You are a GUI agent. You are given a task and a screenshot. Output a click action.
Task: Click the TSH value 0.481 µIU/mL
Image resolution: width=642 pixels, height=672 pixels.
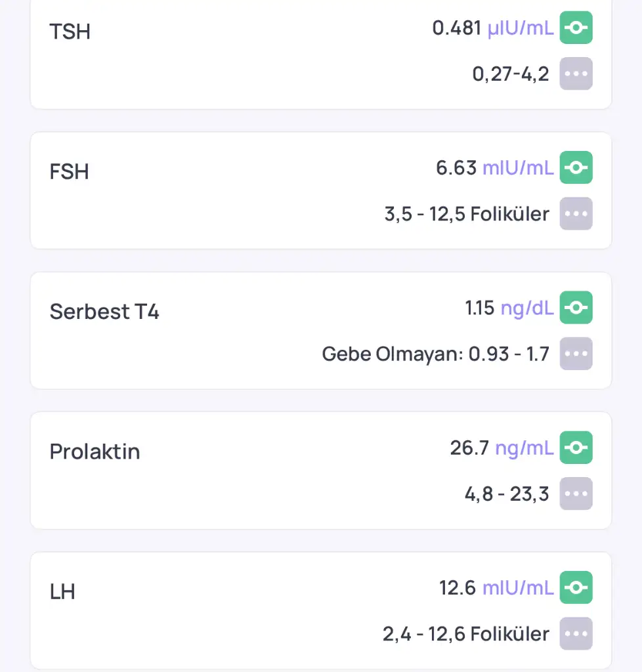click(492, 28)
